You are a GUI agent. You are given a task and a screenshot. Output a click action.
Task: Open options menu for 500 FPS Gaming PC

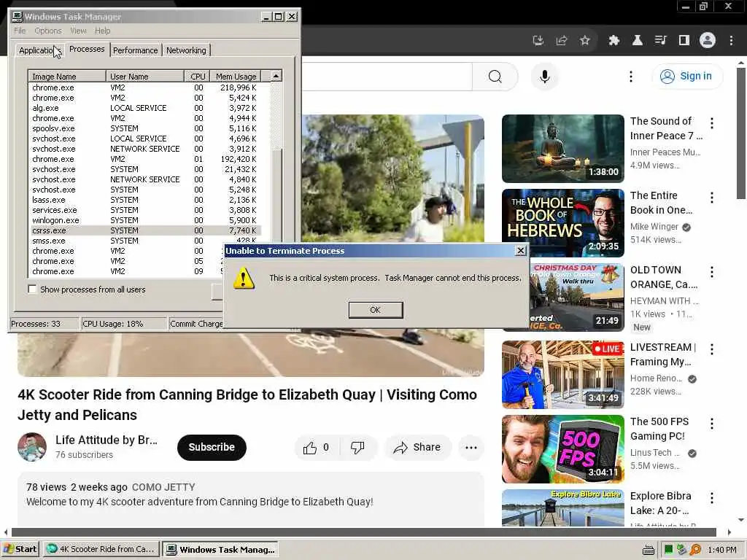[x=712, y=424]
